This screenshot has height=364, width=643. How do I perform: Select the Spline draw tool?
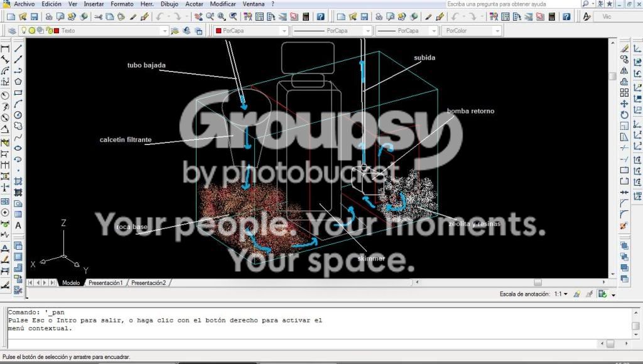pyautogui.click(x=18, y=137)
